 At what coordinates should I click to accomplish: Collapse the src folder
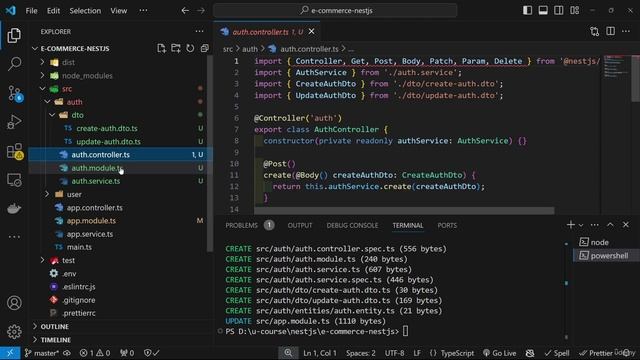click(42, 89)
